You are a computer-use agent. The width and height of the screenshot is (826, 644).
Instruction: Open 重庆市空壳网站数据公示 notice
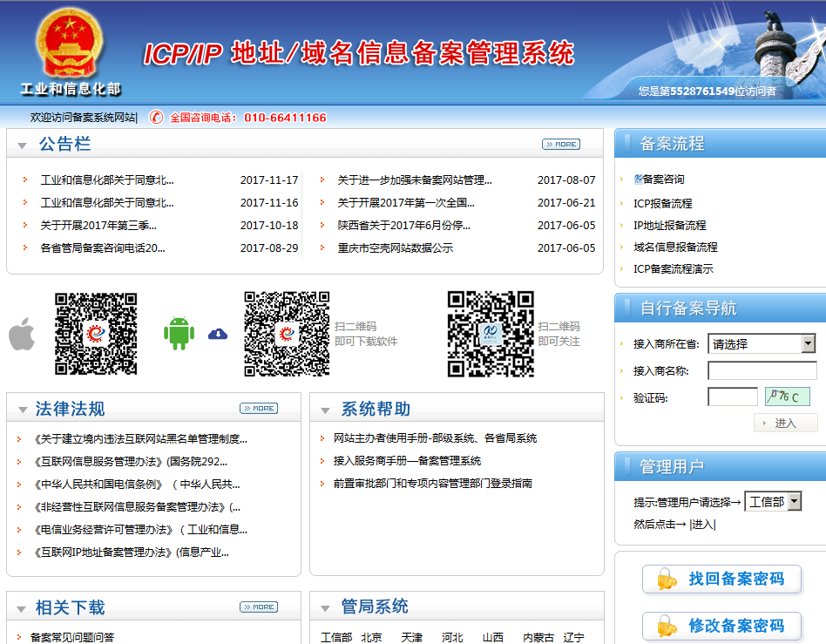[395, 248]
